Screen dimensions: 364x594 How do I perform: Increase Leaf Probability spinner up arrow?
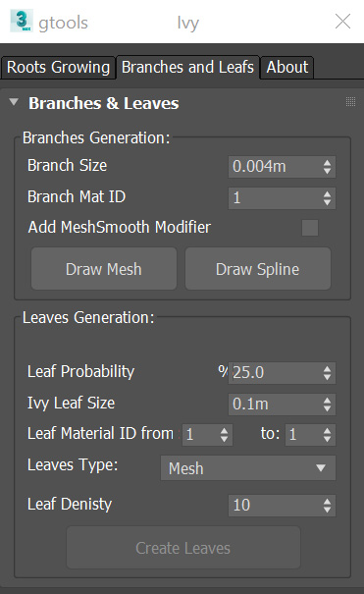[328, 368]
